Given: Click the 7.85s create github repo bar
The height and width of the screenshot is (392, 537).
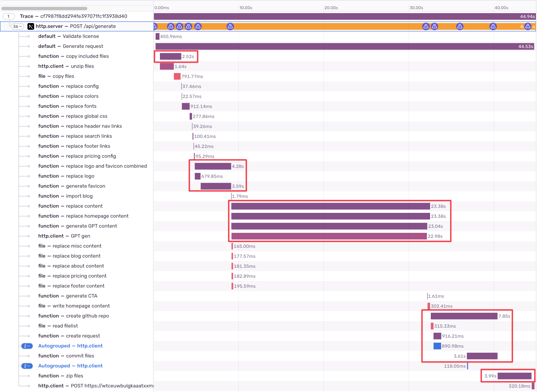Looking at the screenshot, I should point(464,316).
